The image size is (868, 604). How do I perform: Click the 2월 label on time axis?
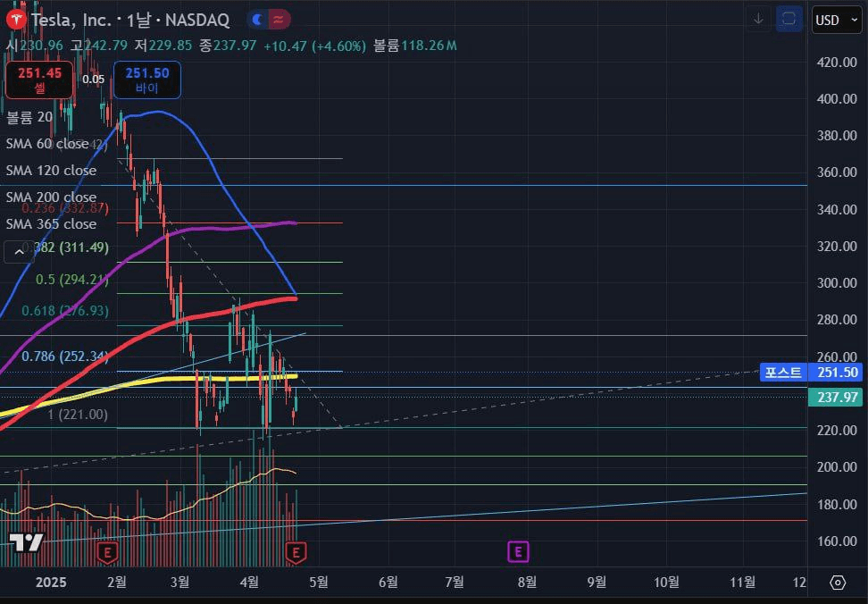(116, 583)
